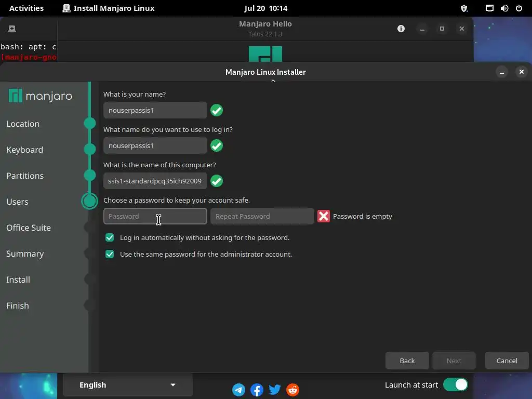Viewport: 532px width, 399px height.
Task: Click the 'What is your name' field
Action: tap(155, 110)
